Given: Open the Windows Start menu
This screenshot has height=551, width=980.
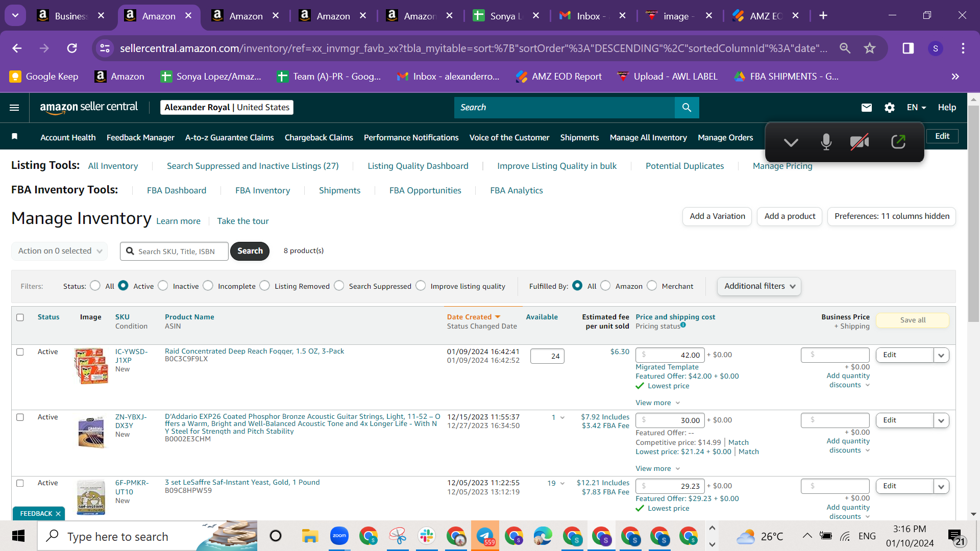Looking at the screenshot, I should [18, 536].
